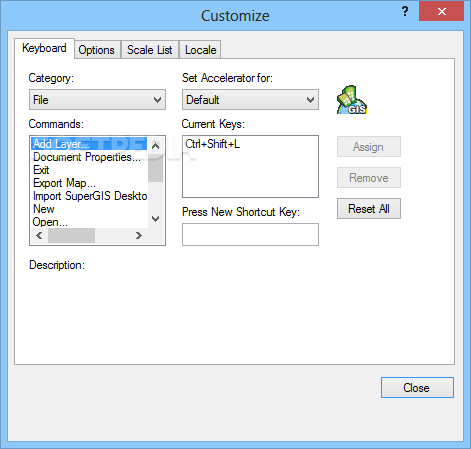This screenshot has width=471, height=449.
Task: Choose Document Properties... command
Action: pos(89,157)
